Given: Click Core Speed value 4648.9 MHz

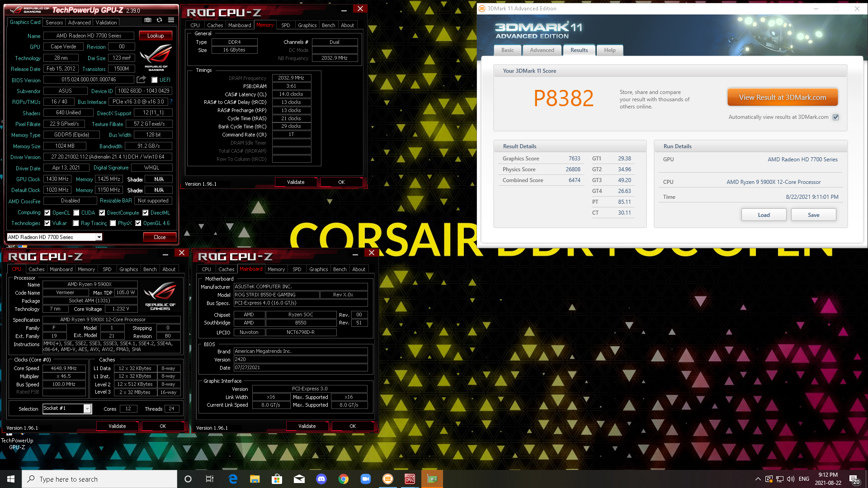Looking at the screenshot, I should pyautogui.click(x=64, y=368).
